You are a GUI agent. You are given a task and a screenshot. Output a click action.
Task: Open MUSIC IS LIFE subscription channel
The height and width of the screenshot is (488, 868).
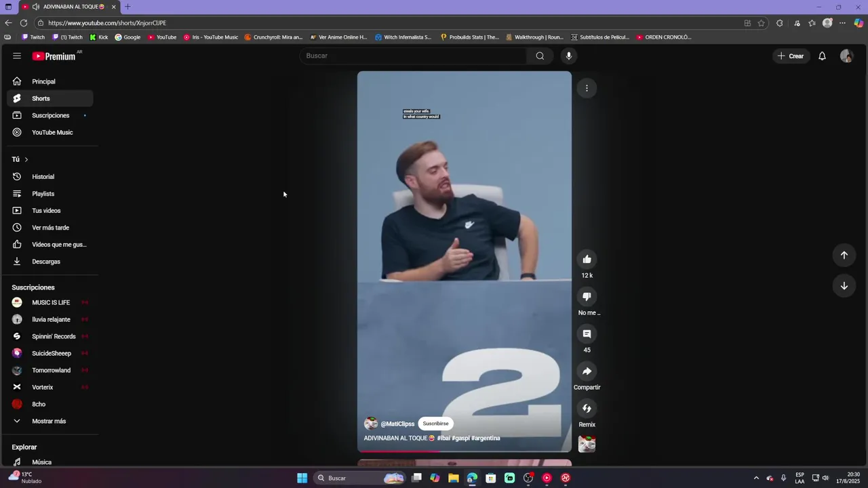coord(50,302)
